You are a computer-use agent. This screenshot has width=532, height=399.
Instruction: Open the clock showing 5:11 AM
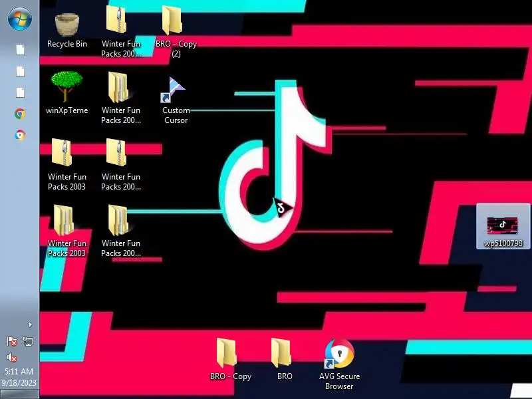pyautogui.click(x=19, y=377)
